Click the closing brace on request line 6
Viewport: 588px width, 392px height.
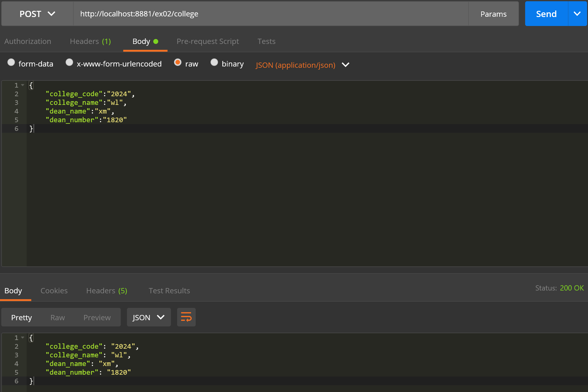tap(31, 128)
